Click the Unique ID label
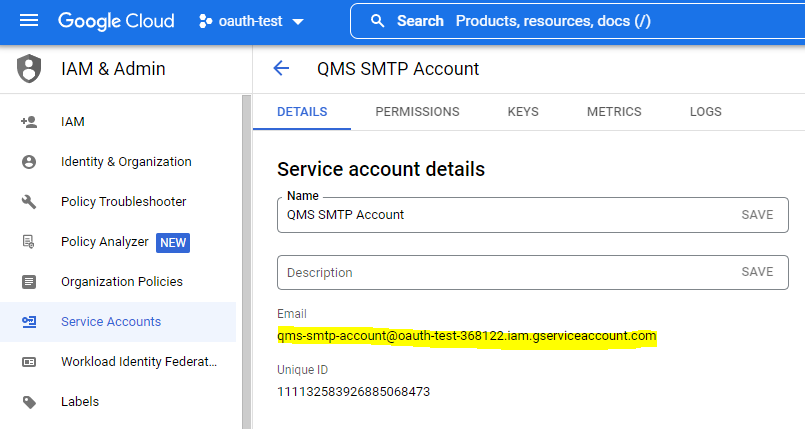The height and width of the screenshot is (429, 805). pos(302,370)
